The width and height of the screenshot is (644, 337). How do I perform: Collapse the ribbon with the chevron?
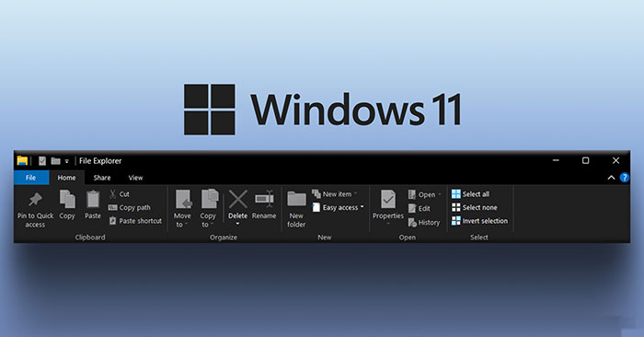611,178
